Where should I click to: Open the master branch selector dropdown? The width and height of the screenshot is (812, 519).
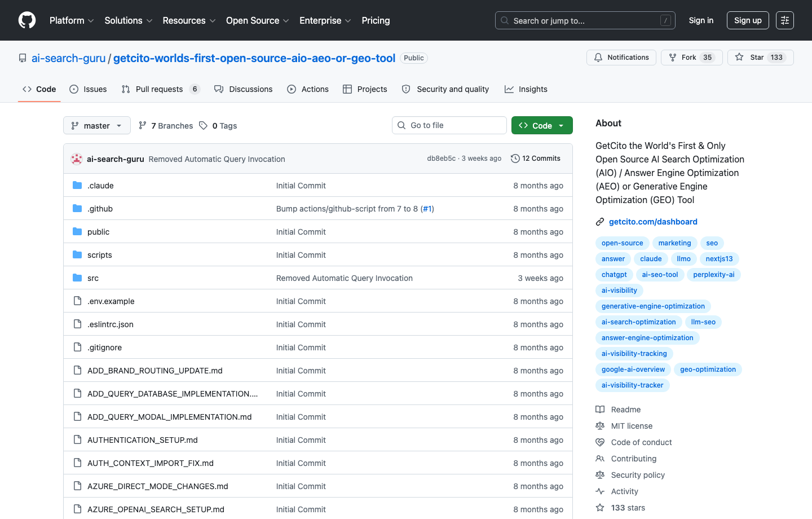click(x=97, y=125)
